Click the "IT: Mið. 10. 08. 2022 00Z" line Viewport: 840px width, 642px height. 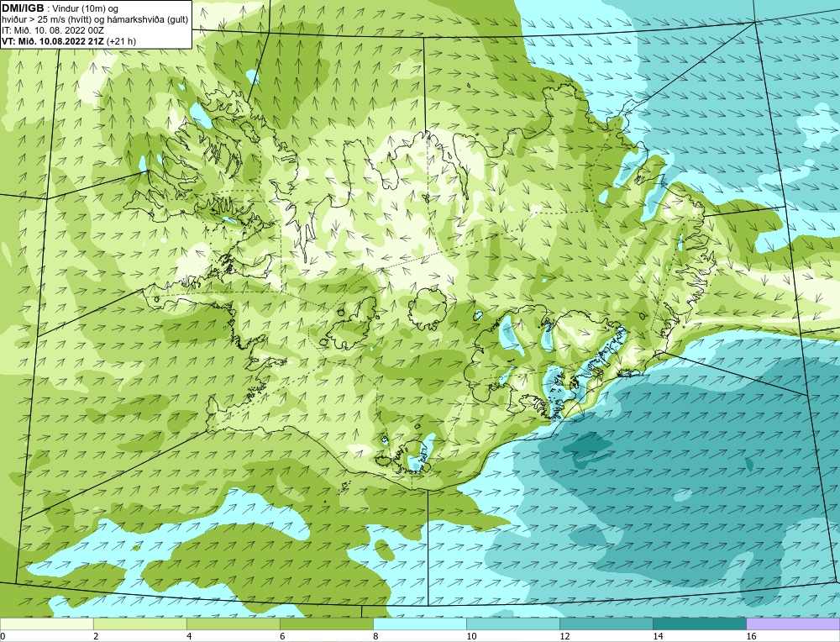52,30
